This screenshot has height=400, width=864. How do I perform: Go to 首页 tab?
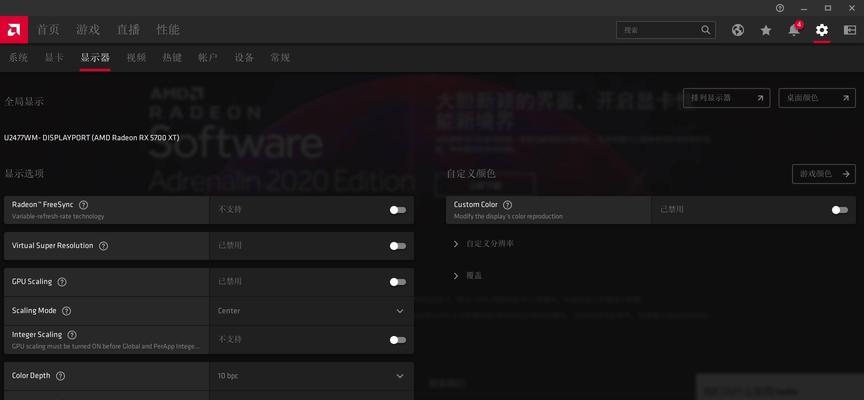[x=48, y=30]
